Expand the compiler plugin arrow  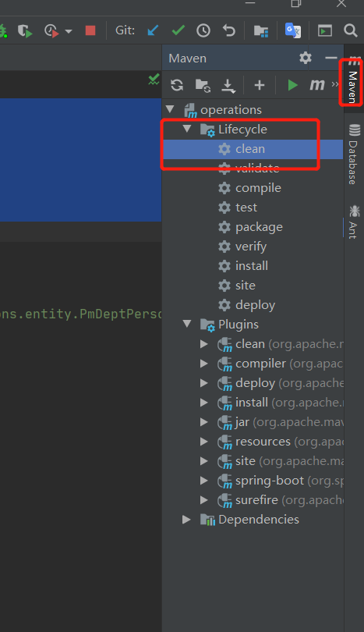coord(204,363)
